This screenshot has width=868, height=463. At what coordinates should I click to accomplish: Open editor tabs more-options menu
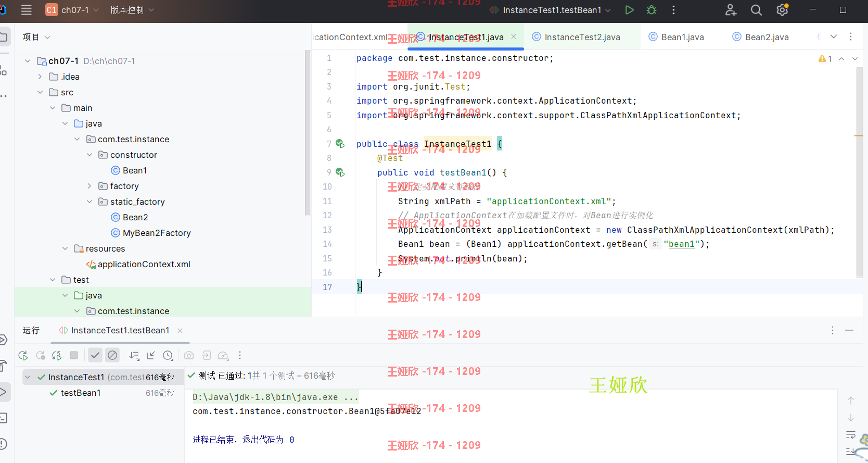tap(851, 36)
